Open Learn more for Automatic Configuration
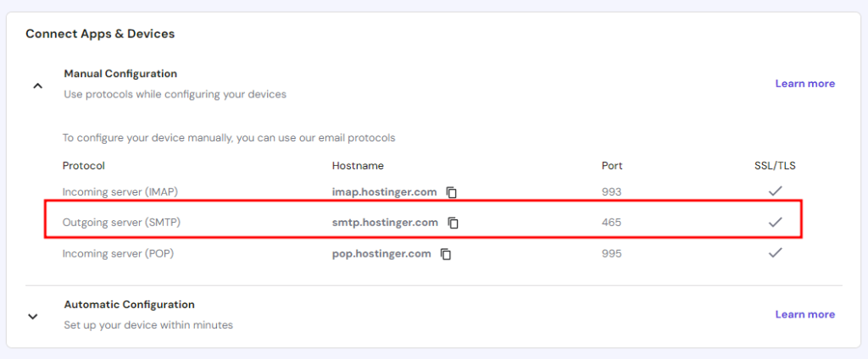This screenshot has width=868, height=359. 805,314
